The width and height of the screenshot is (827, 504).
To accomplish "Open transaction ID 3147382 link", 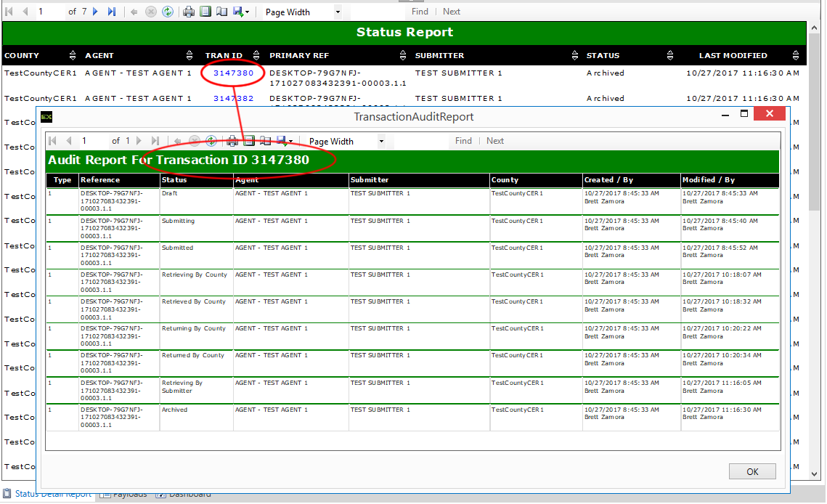I will click(233, 99).
